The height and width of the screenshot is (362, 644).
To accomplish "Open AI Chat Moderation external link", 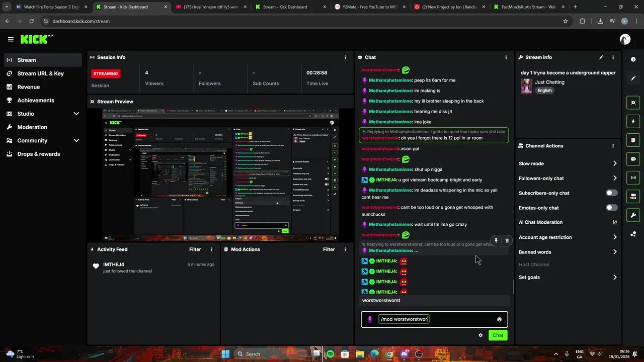I will (x=615, y=222).
